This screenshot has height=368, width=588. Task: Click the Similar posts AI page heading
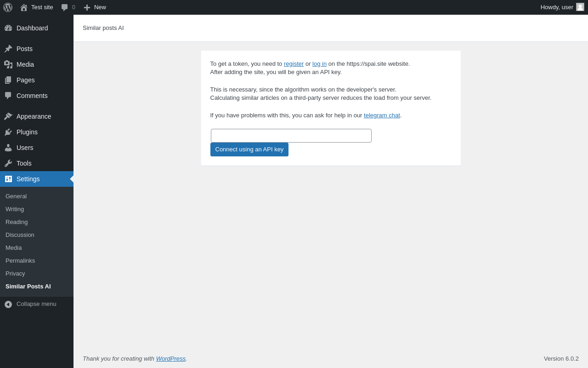pyautogui.click(x=103, y=28)
